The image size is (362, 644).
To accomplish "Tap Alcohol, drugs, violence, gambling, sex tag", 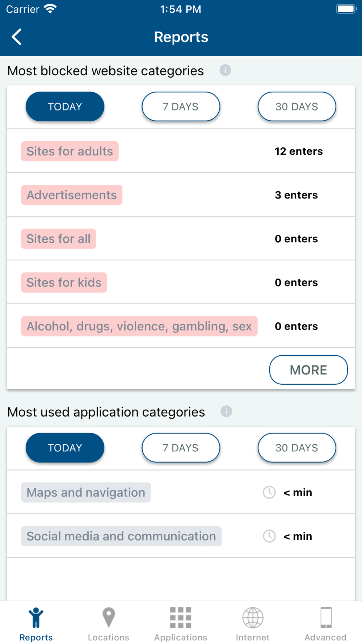I will coord(139,326).
